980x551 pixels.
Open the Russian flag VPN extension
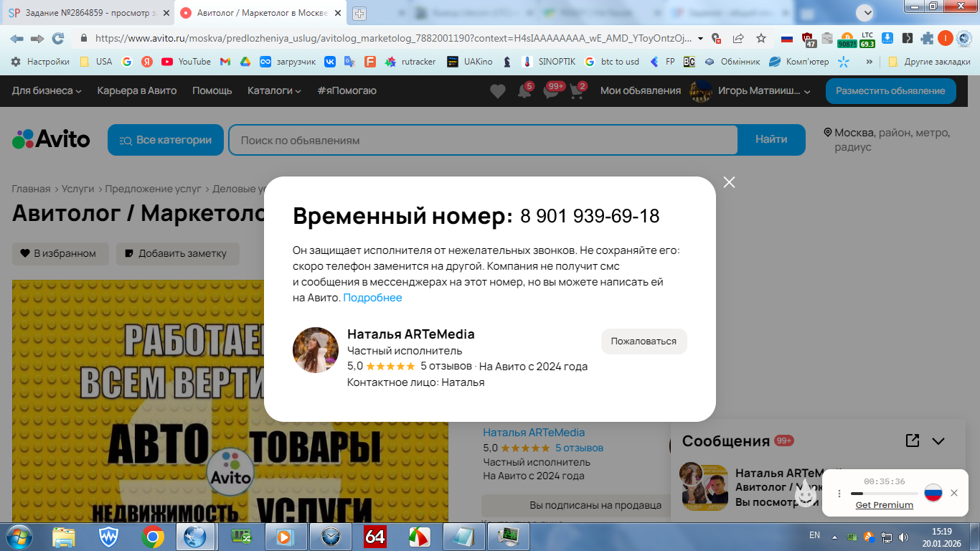tap(787, 38)
